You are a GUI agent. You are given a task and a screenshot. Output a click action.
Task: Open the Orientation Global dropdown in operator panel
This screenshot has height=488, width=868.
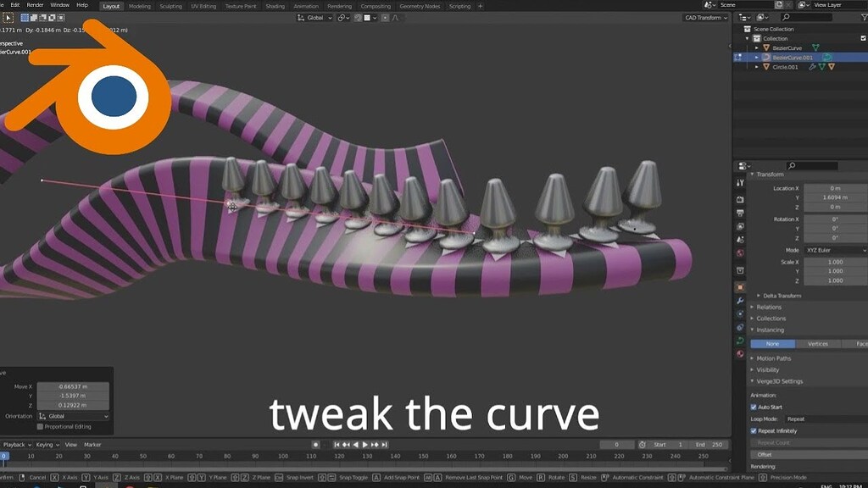click(73, 417)
